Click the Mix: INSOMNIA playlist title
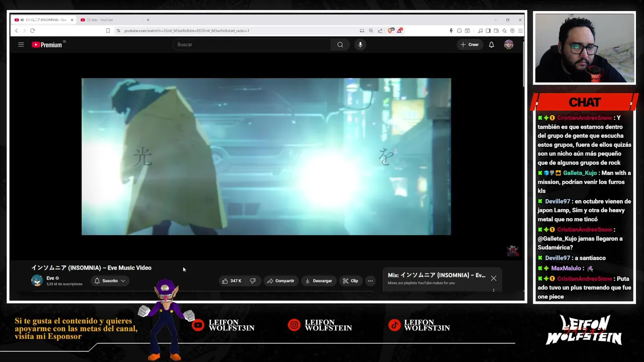The width and height of the screenshot is (644, 362). coord(437,276)
